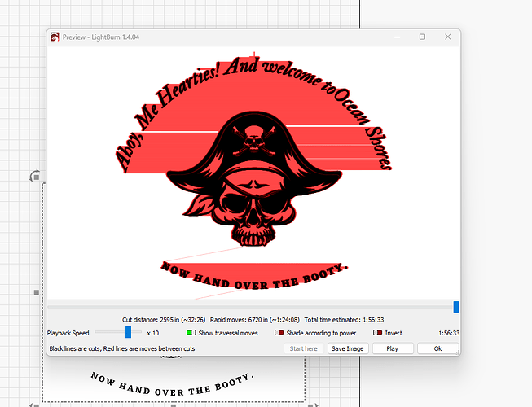Click the Ok button

point(437,348)
